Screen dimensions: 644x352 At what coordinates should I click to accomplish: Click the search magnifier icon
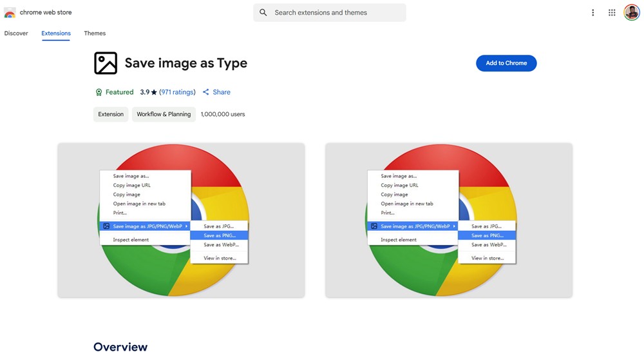pyautogui.click(x=263, y=13)
